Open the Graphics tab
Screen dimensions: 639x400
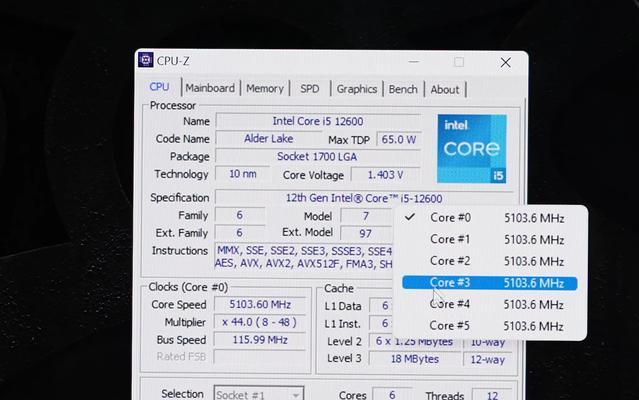tap(357, 89)
